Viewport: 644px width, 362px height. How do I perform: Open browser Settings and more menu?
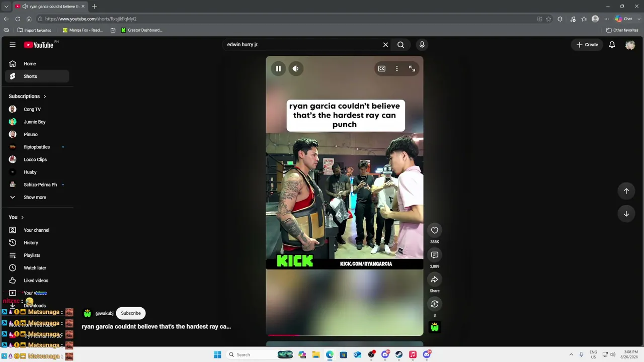tap(606, 19)
